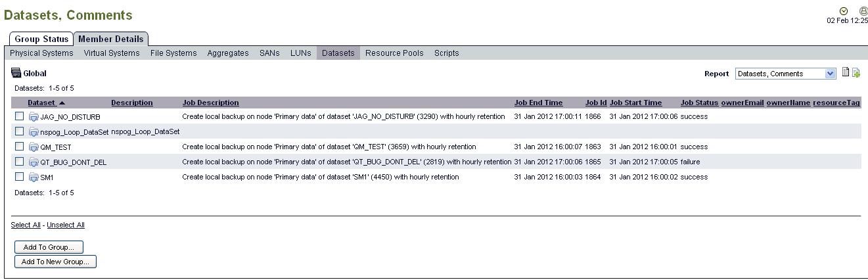The width and height of the screenshot is (868, 280).
Task: Click the dataset icon beside QM_TEST
Action: coord(34,147)
